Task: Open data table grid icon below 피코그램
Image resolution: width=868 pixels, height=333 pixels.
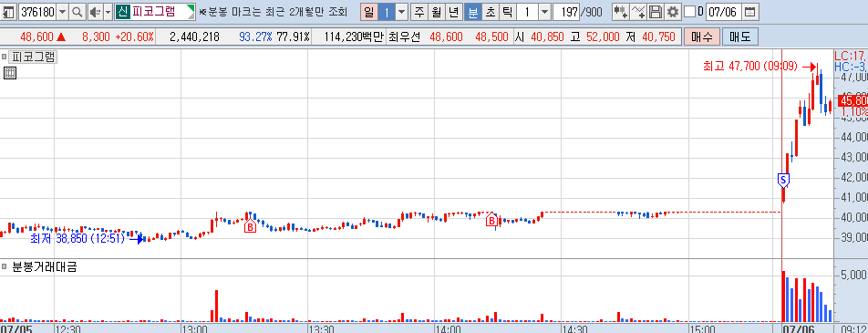Action: [x=9, y=73]
